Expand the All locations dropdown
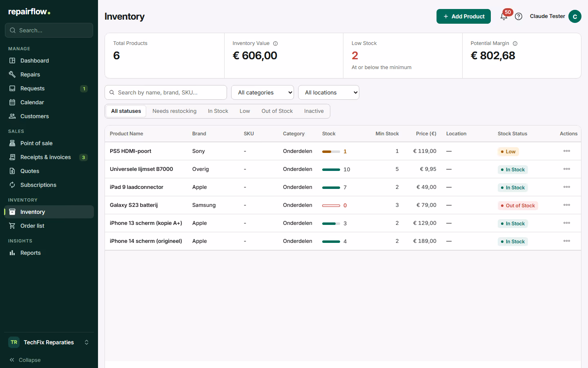 tap(329, 92)
